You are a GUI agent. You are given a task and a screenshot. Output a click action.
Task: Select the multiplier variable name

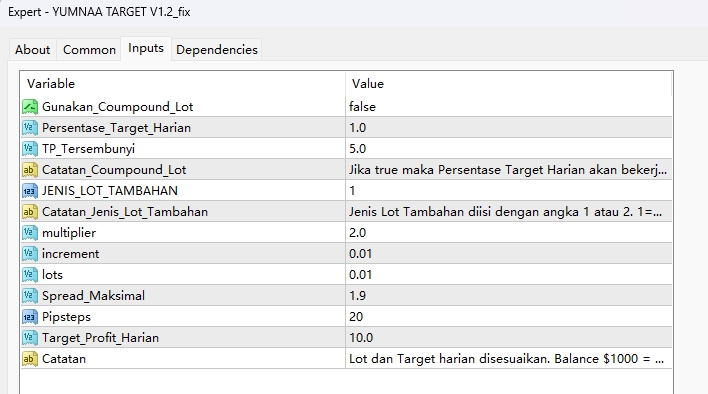(x=69, y=233)
